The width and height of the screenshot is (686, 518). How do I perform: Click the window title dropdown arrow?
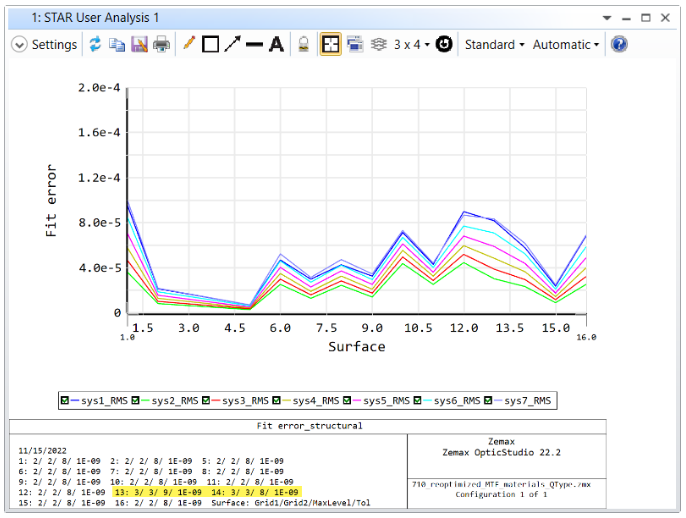pos(607,18)
